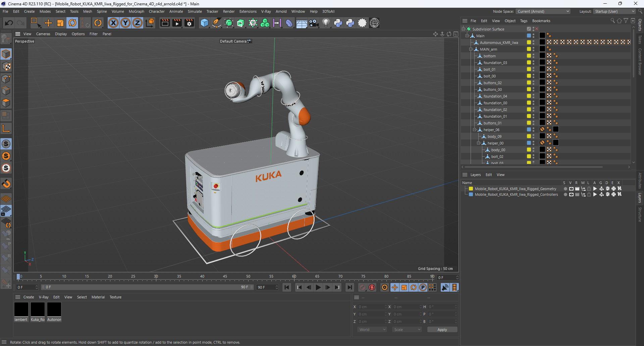This screenshot has height=346, width=644.
Task: Go to end of animation
Action: (350, 287)
